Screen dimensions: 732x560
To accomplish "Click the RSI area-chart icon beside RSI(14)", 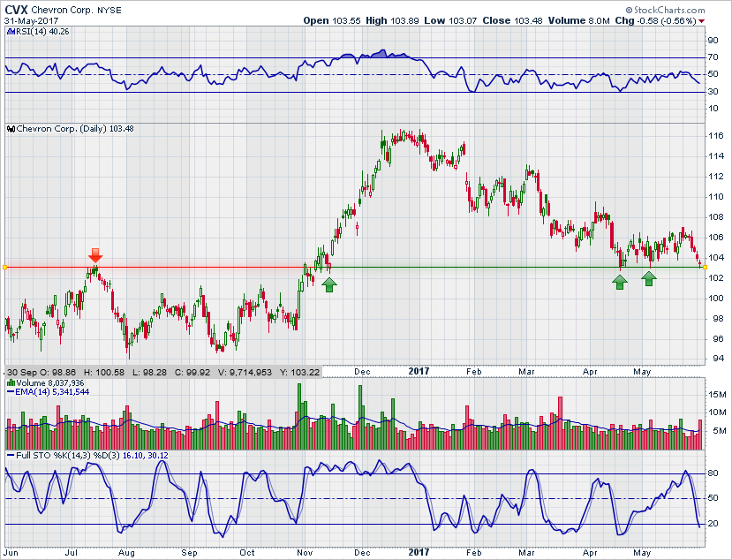I will (x=11, y=31).
